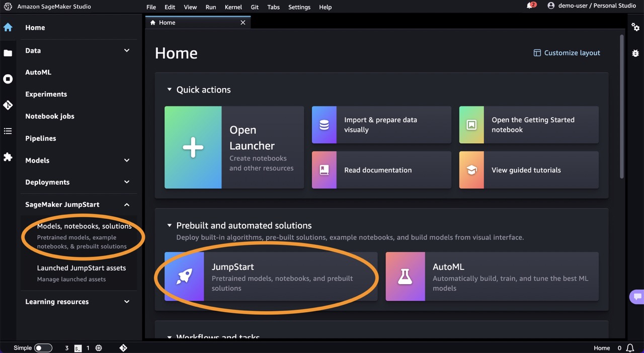Open the AutoML card title
This screenshot has width=644, height=353.
click(x=448, y=267)
